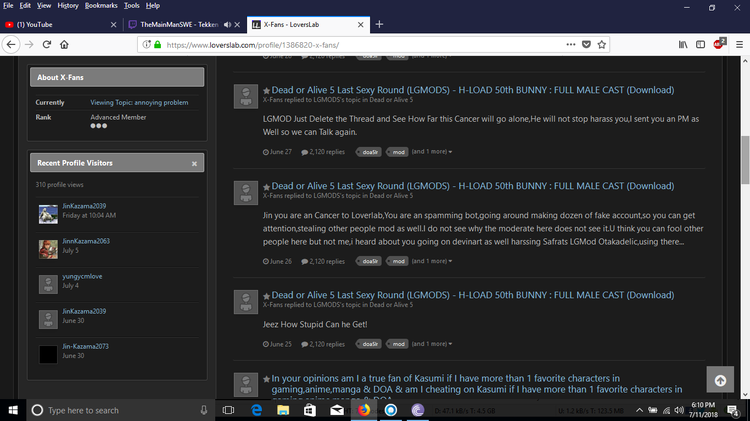
Task: Click the 2,120 replies on June 27 post
Action: (323, 152)
